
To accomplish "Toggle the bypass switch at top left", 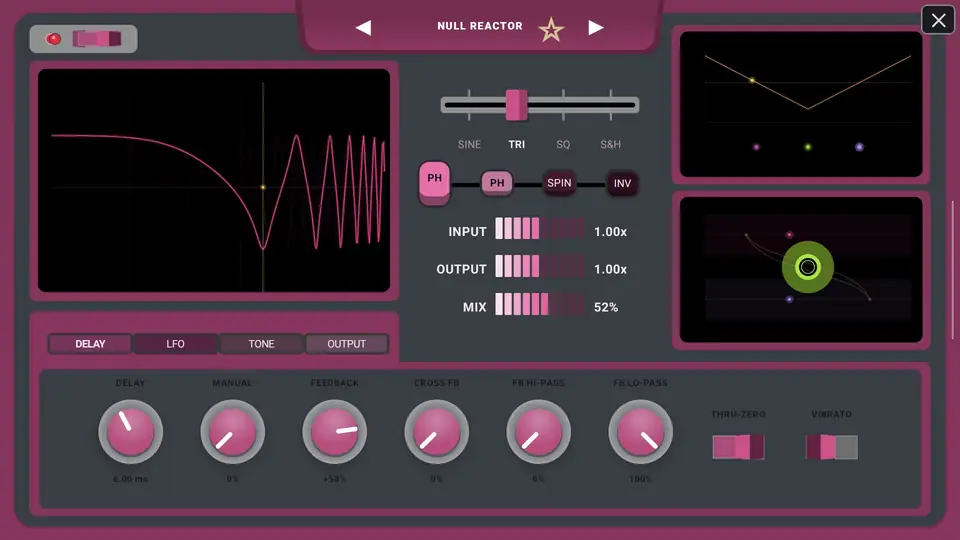I will 97,39.
